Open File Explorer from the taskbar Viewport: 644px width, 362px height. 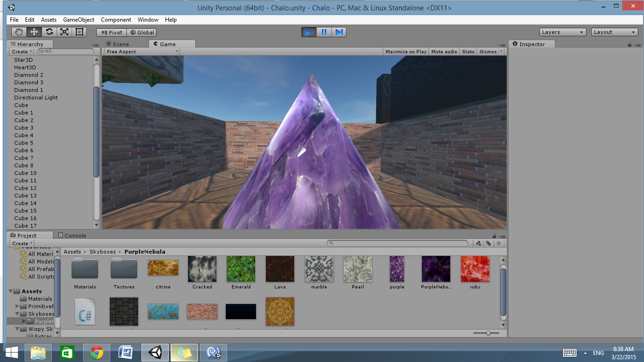(38, 352)
